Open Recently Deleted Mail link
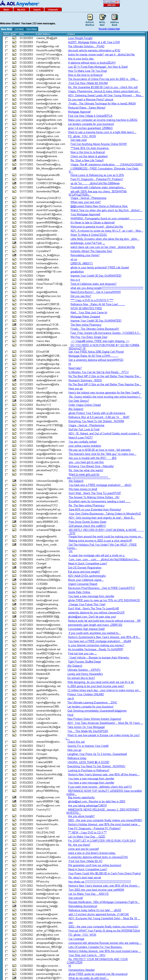 (x=109, y=29)
